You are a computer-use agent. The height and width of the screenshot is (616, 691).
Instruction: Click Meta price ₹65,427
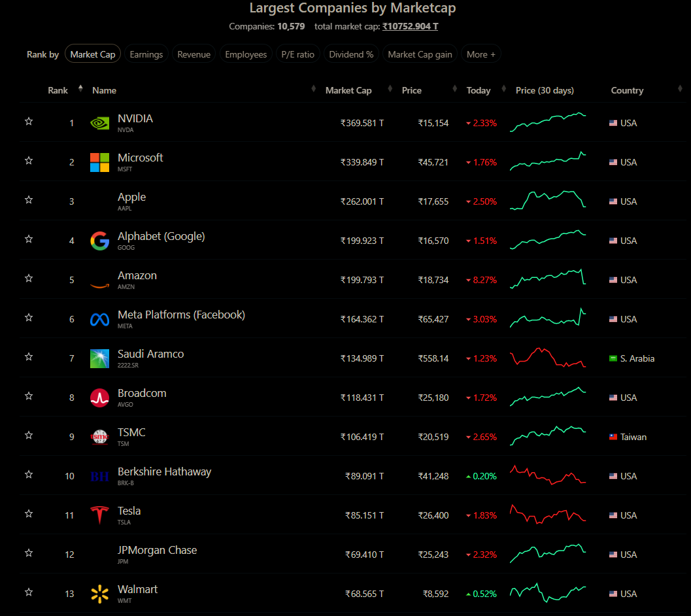(433, 319)
